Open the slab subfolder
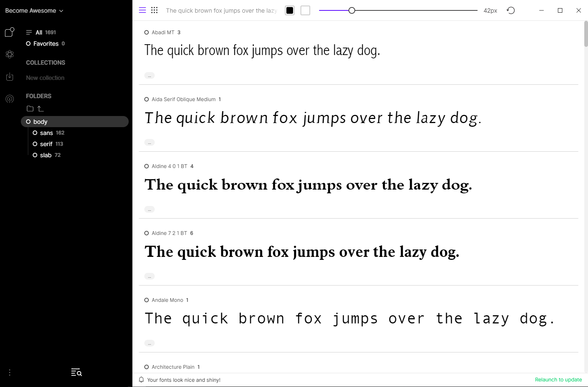588x387 pixels. [x=46, y=155]
